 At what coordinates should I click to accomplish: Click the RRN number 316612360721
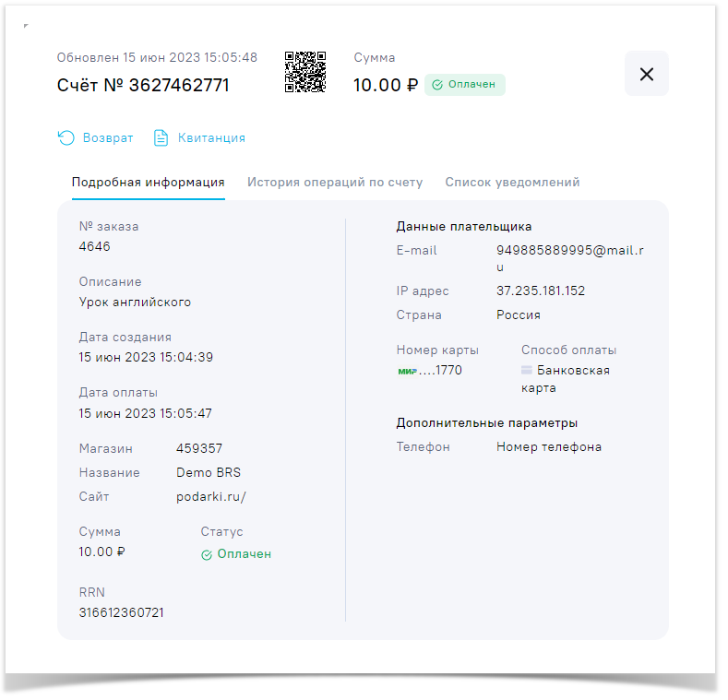[x=122, y=612]
